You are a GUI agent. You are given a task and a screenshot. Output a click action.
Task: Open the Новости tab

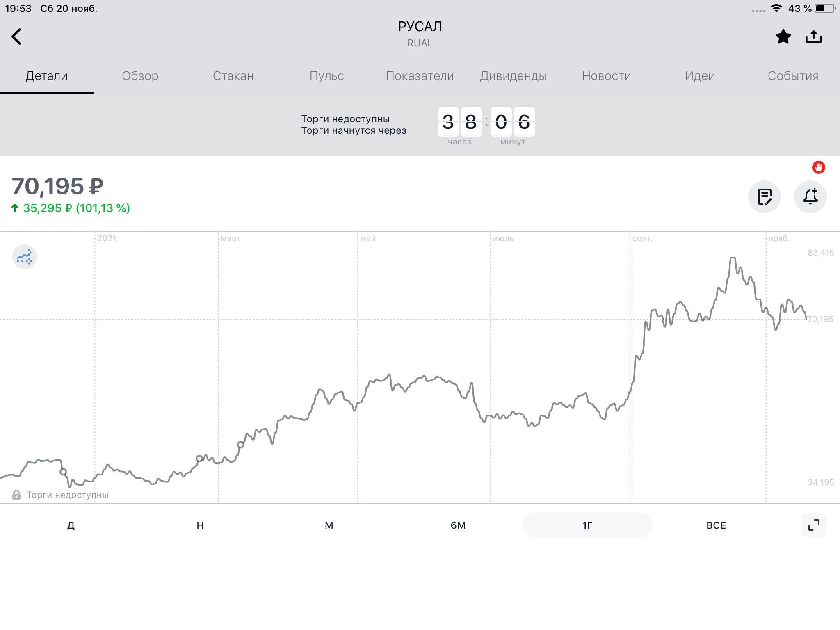[607, 76]
